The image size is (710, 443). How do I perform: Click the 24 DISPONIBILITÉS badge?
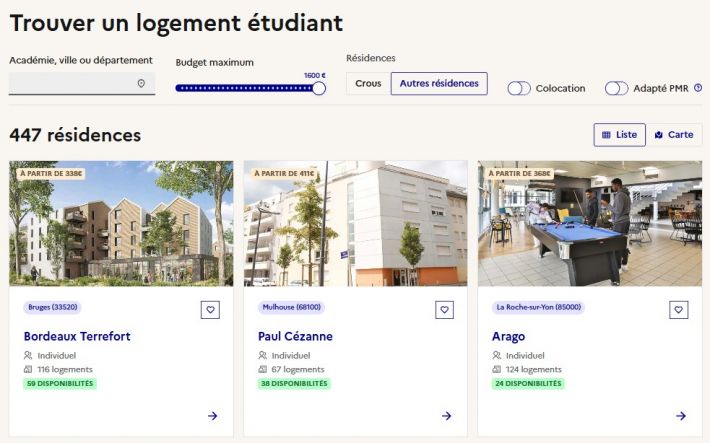(x=528, y=384)
